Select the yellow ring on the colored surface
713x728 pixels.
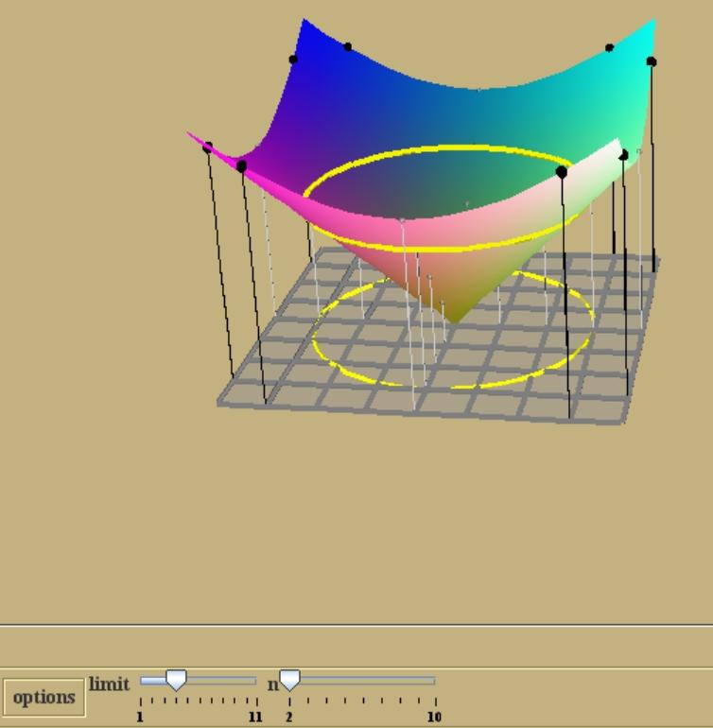pos(435,148)
